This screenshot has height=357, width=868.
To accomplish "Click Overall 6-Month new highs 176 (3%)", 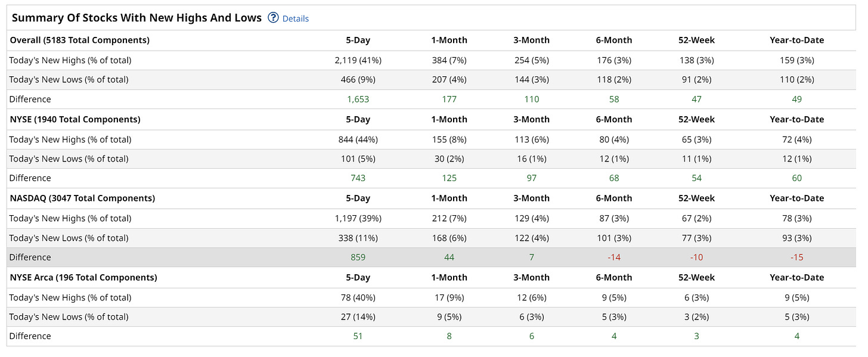I will pos(614,60).
